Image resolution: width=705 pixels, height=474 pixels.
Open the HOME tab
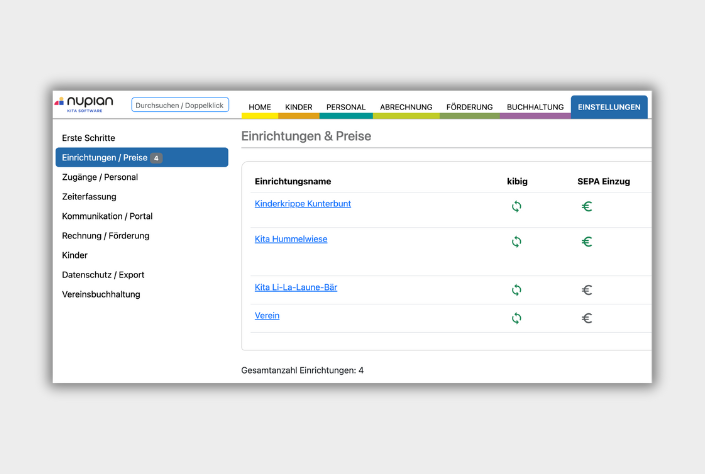260,107
